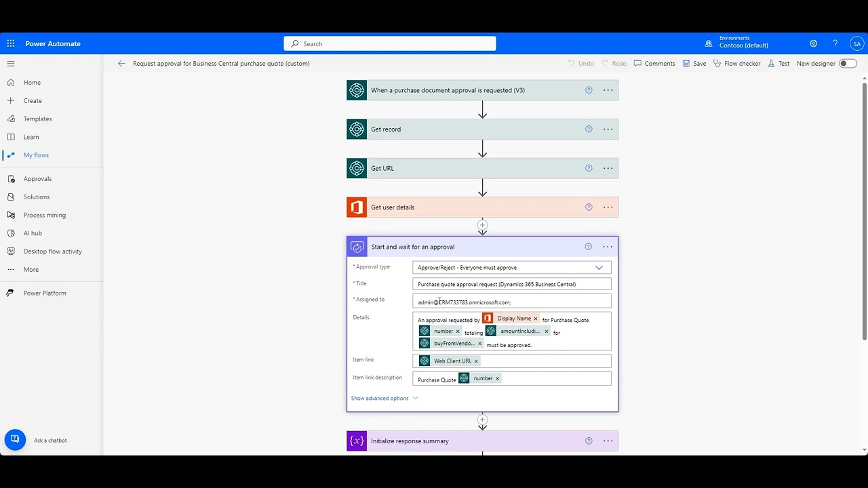Go to Home in sidebar

pos(32,83)
